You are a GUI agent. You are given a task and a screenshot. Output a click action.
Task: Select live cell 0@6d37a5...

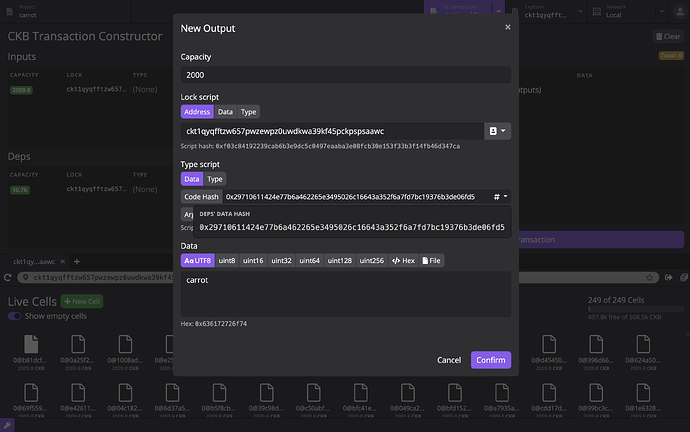172,399
